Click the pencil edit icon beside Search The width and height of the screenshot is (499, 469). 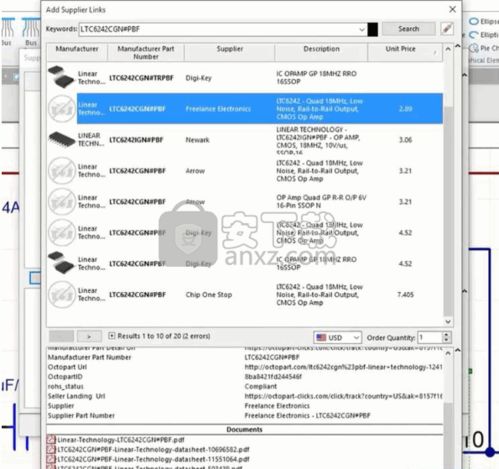pyautogui.click(x=447, y=29)
